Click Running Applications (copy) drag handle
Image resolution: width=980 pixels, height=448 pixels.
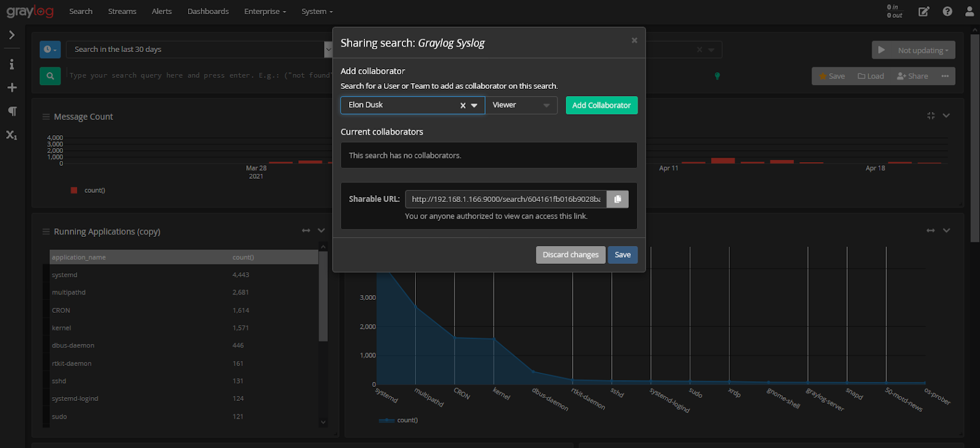(46, 231)
